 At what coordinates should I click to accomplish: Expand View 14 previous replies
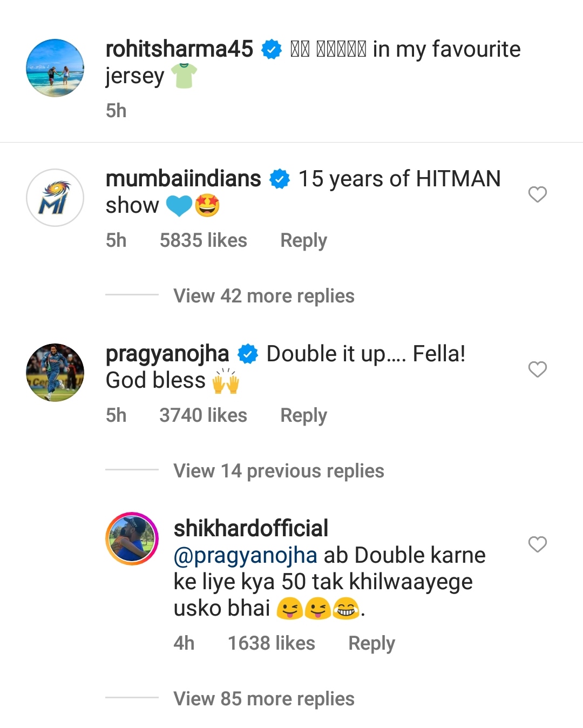pyautogui.click(x=279, y=471)
